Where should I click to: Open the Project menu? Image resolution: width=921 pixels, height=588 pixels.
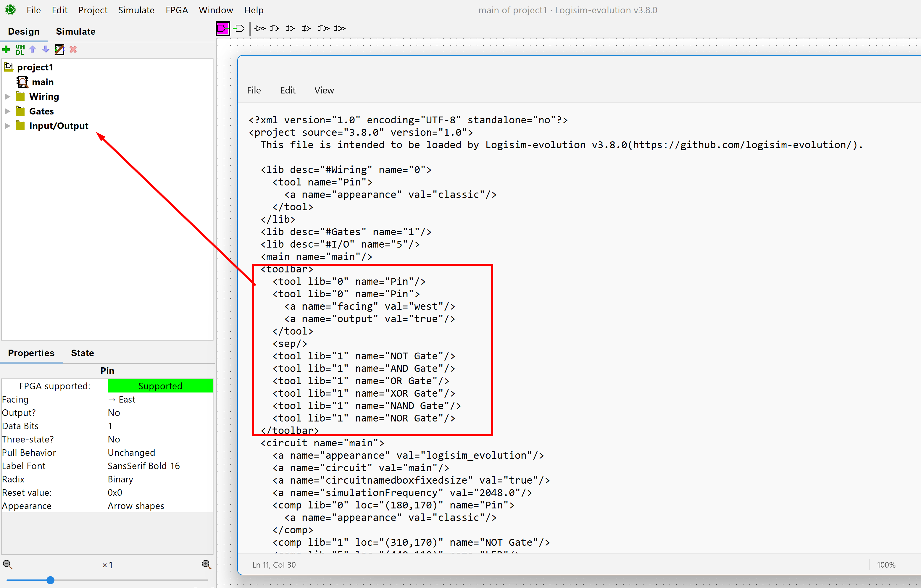pos(93,10)
